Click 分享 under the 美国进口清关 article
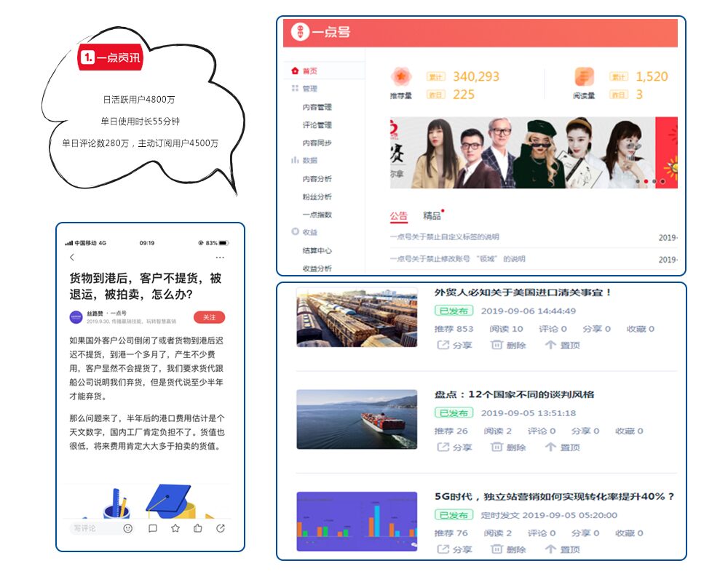The image size is (728, 582). (x=454, y=345)
